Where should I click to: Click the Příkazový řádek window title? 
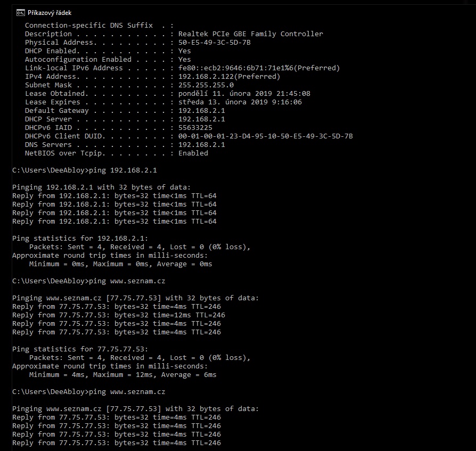pyautogui.click(x=50, y=12)
